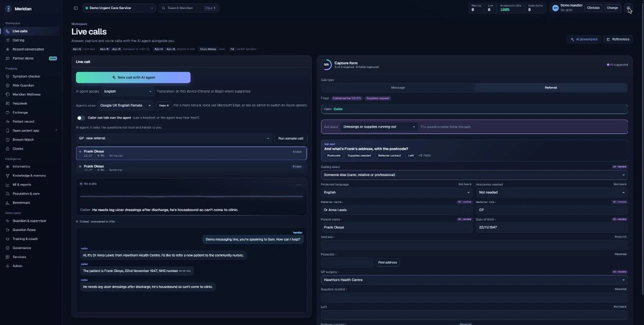The height and width of the screenshot is (325, 644).
Task: Open the Calling about Someone else dropdown
Action: [x=474, y=175]
